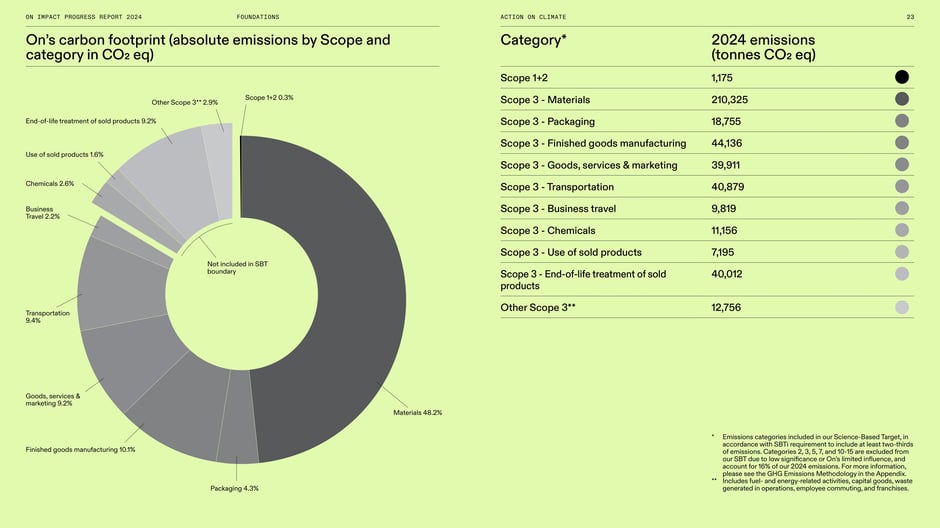
Task: Click the page number 23
Action: coord(910,17)
